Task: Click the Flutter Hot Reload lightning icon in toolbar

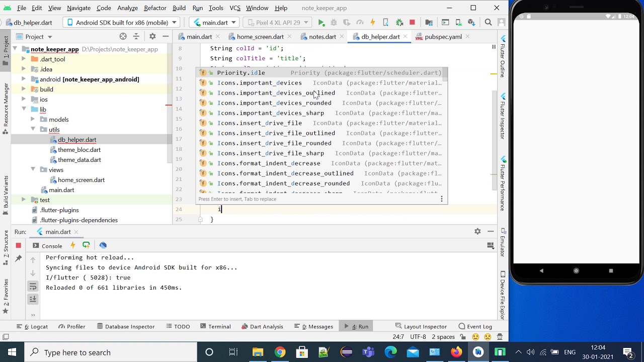Action: click(x=373, y=23)
